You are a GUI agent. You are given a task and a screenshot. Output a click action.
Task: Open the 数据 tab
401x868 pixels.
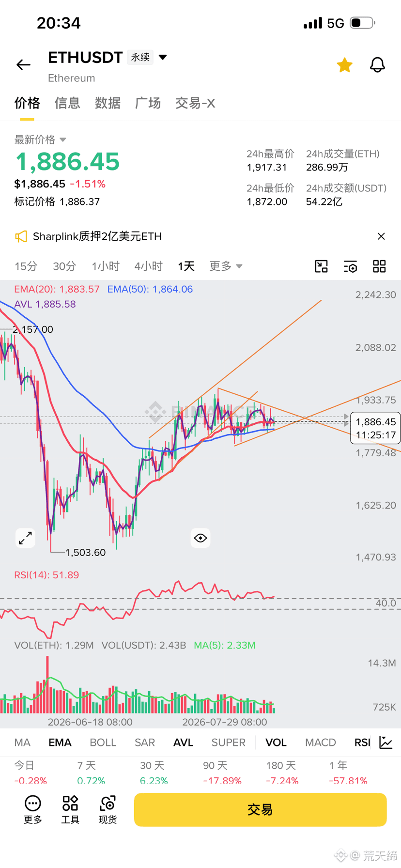coord(108,103)
